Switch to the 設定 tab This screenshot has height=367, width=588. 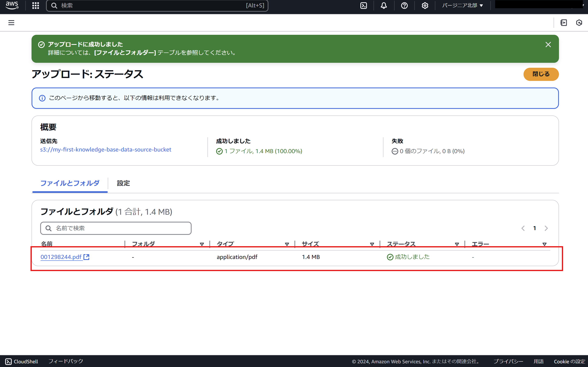123,184
